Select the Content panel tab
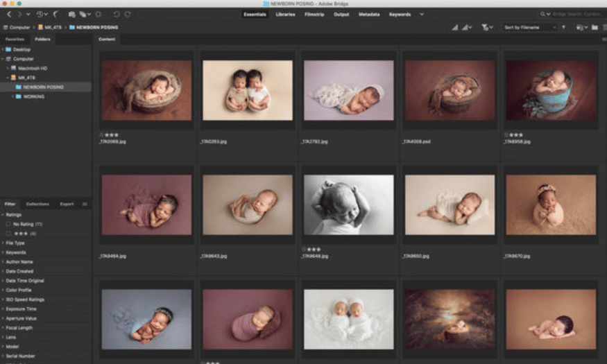Image resolution: width=607 pixels, height=364 pixels. pyautogui.click(x=107, y=39)
